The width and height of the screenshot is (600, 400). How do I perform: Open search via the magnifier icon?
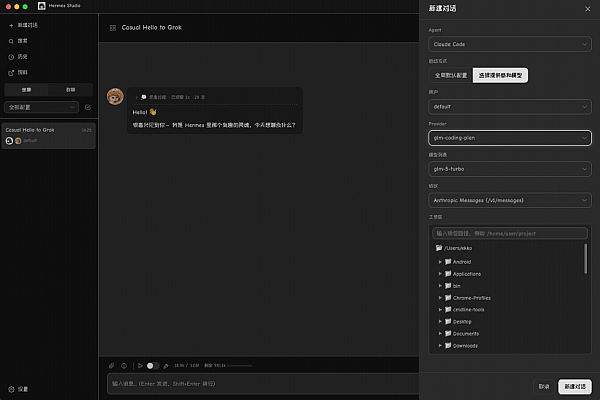click(11, 41)
